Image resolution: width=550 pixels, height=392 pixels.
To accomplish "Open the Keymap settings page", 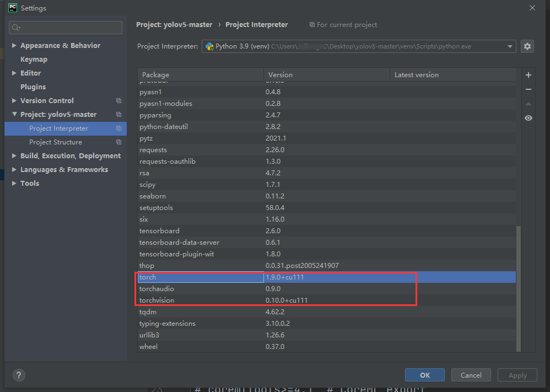I will coord(34,60).
